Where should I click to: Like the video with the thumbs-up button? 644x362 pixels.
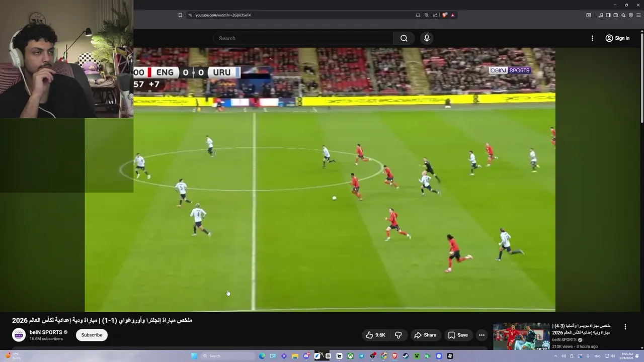coord(375,335)
